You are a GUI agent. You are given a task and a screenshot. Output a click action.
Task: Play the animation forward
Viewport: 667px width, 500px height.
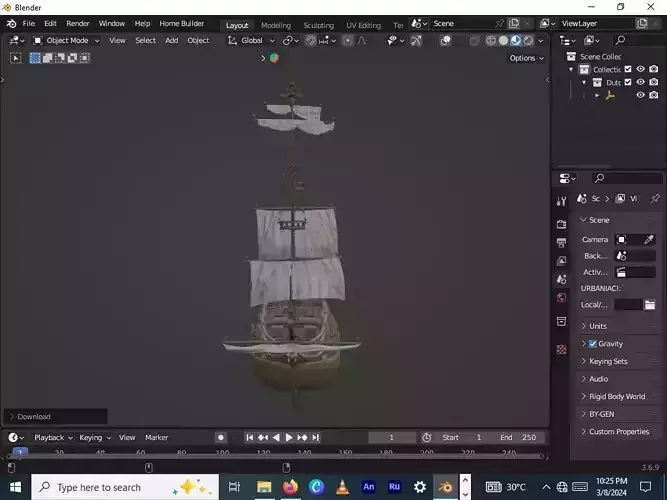pos(289,437)
